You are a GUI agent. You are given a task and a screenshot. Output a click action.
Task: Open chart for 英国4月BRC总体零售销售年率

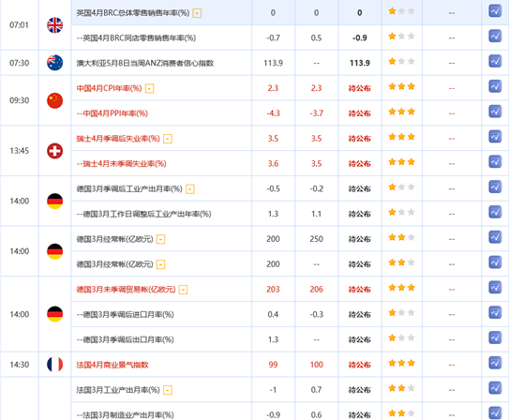click(x=495, y=10)
